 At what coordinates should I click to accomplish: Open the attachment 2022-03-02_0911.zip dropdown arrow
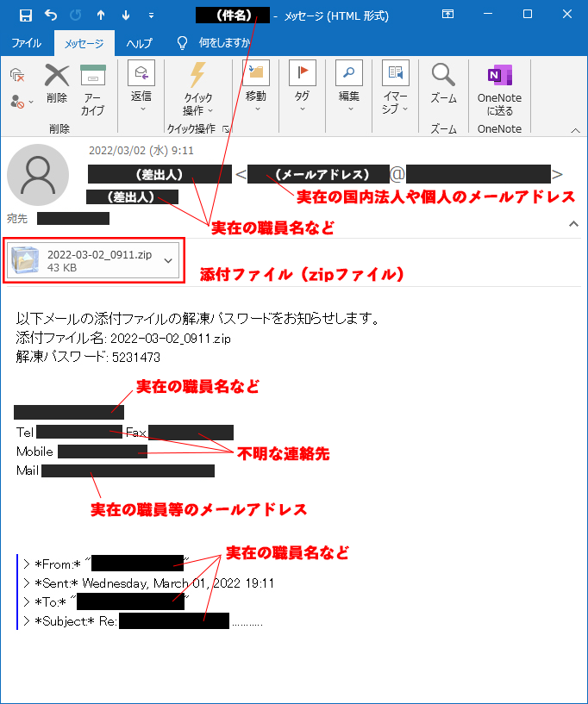[168, 261]
